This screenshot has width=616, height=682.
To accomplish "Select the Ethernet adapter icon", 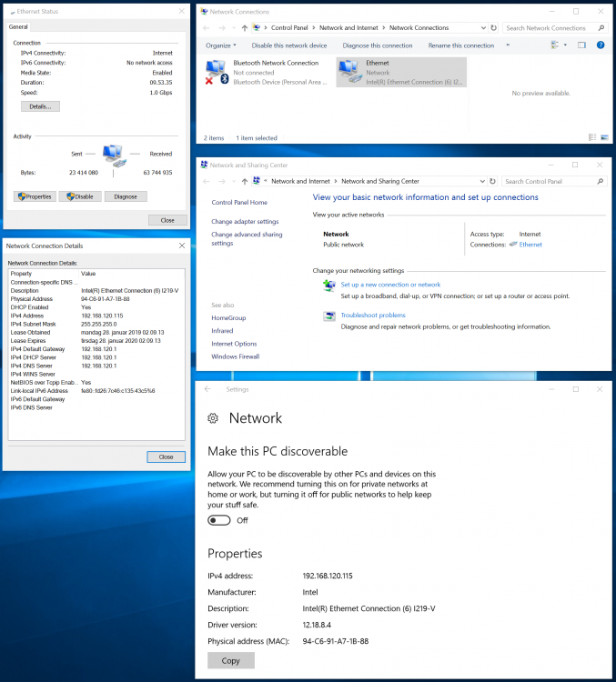I will 348,71.
